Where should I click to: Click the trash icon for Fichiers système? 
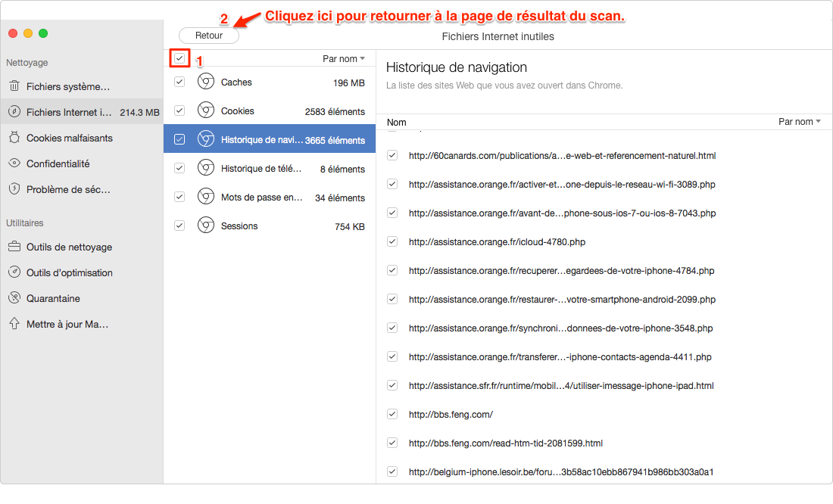pyautogui.click(x=14, y=86)
